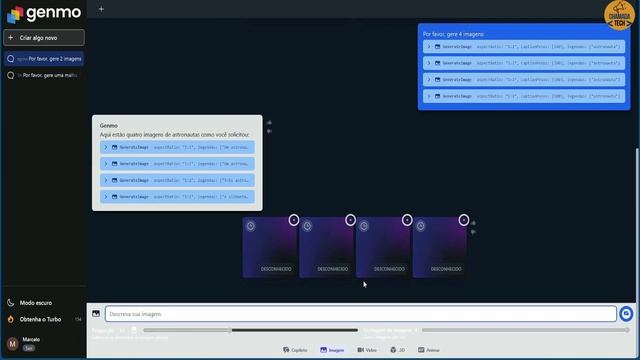640x360 pixels.
Task: Thumbs up the Genmo text reply
Action: point(269,122)
